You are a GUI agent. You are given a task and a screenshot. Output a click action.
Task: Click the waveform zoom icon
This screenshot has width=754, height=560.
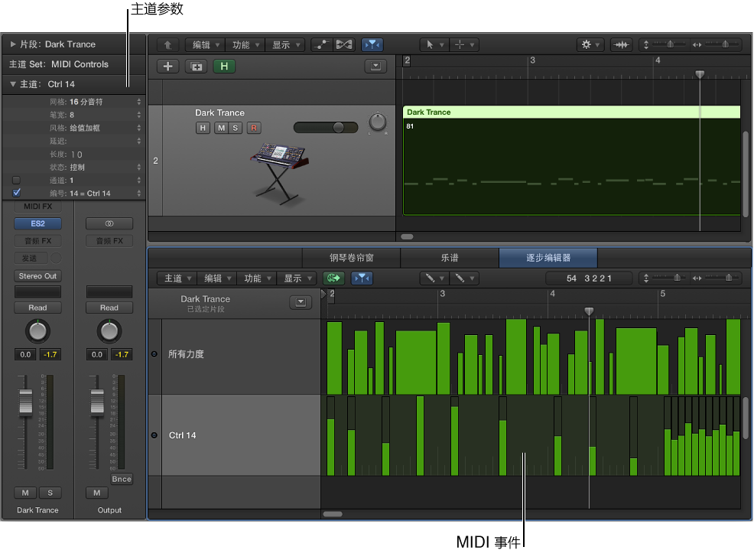coord(622,45)
